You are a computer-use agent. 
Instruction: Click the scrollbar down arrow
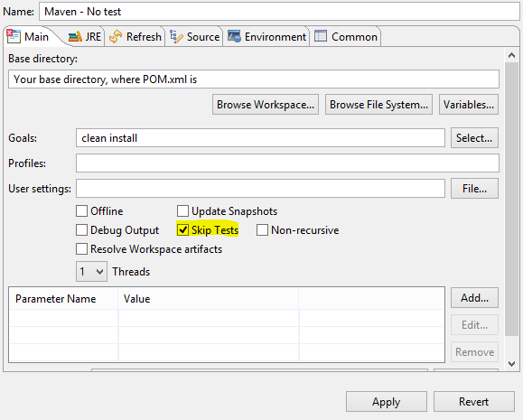(511, 364)
